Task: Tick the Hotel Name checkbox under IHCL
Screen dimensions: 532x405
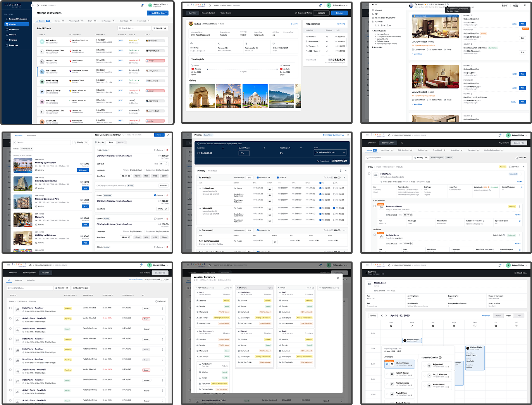Action: (x=369, y=174)
